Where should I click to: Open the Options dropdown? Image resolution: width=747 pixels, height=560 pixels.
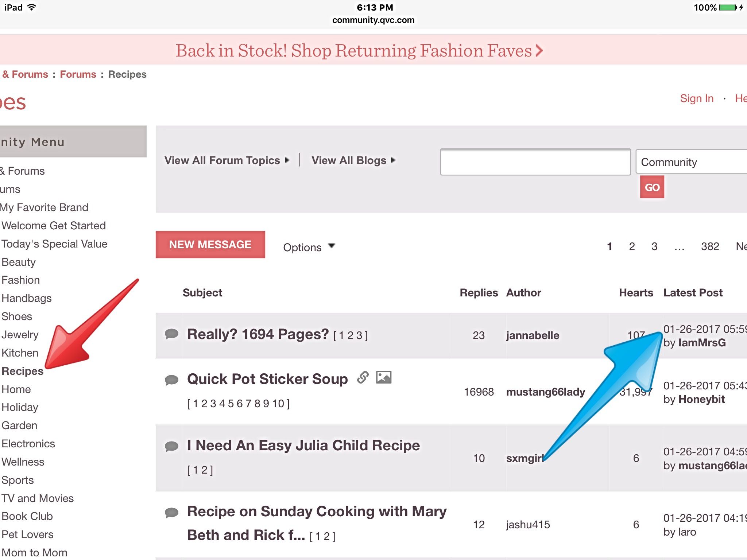pyautogui.click(x=308, y=247)
